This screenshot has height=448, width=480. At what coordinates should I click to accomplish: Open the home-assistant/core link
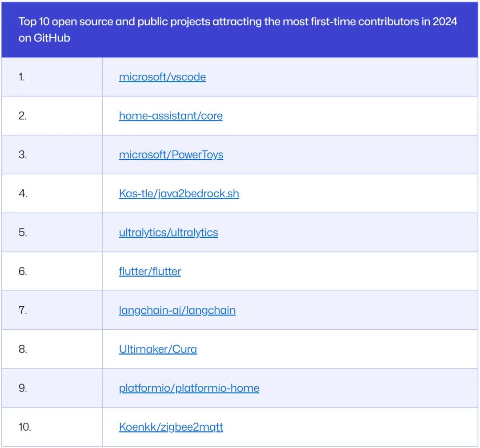click(171, 116)
